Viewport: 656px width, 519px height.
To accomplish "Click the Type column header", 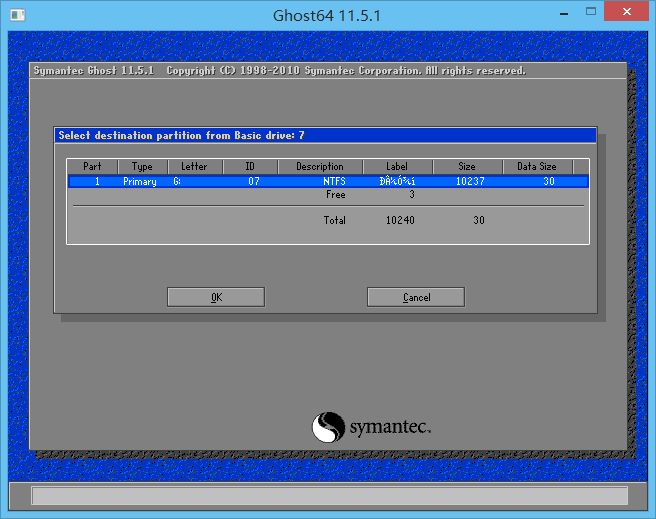I will coord(142,167).
